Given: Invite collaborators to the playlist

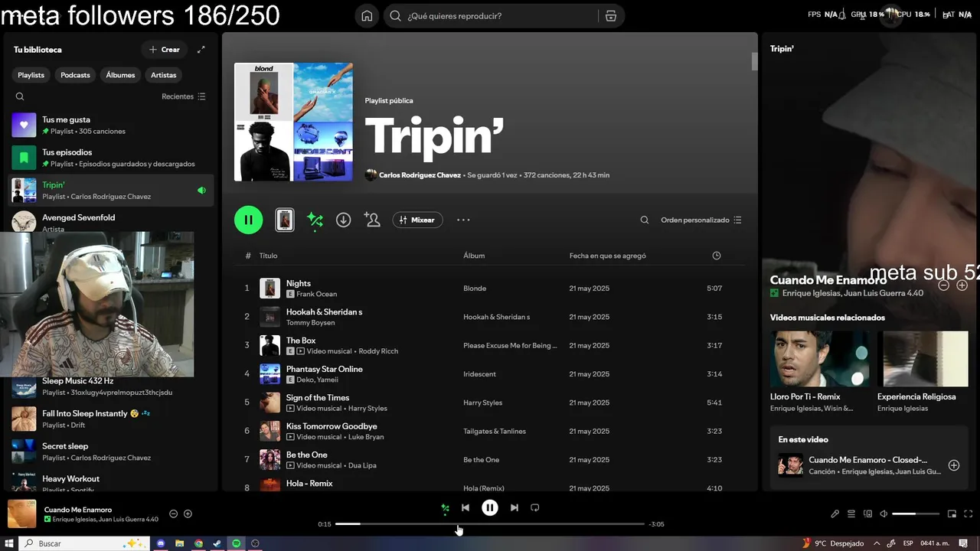Looking at the screenshot, I should (372, 220).
